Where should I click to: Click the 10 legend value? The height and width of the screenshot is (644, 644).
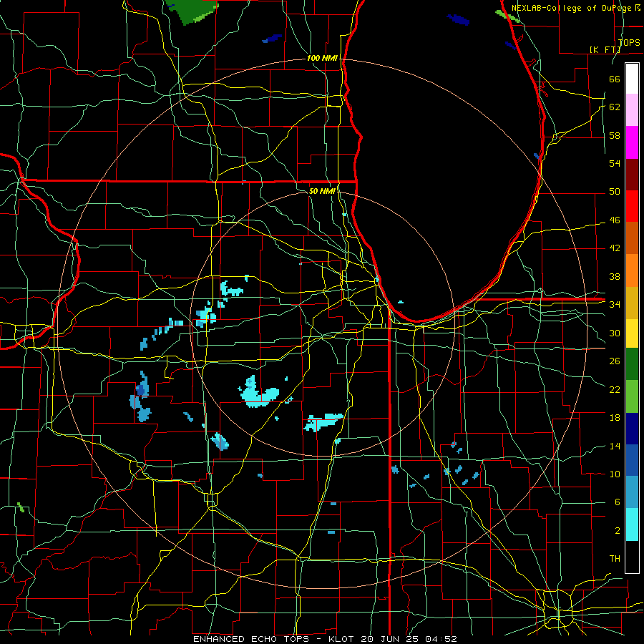pos(615,474)
